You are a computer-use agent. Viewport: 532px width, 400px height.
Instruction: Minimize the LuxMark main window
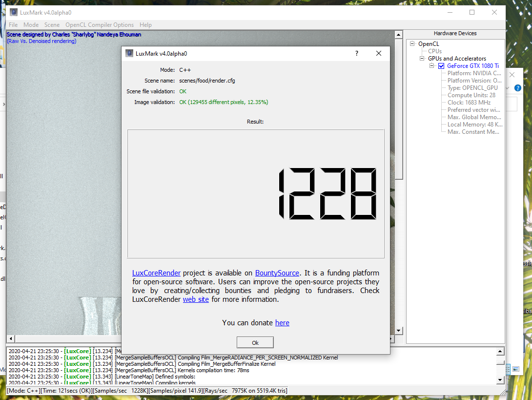(450, 13)
